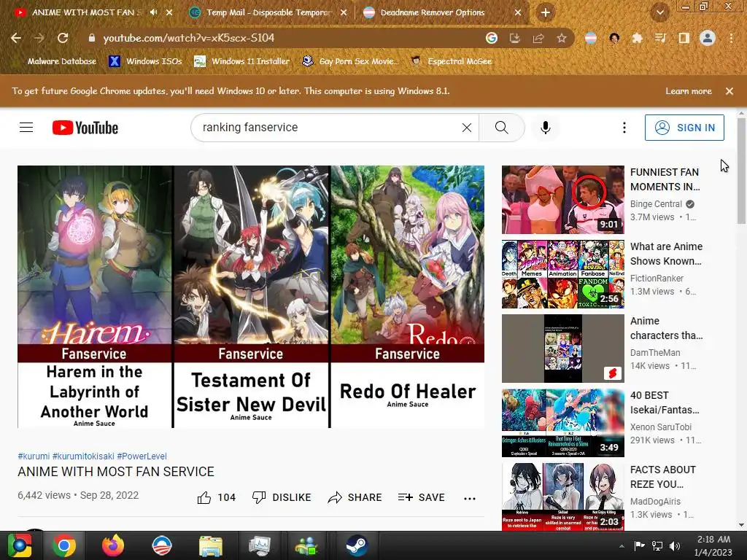Click Learn more in update banner
747x560 pixels.
[x=689, y=91]
